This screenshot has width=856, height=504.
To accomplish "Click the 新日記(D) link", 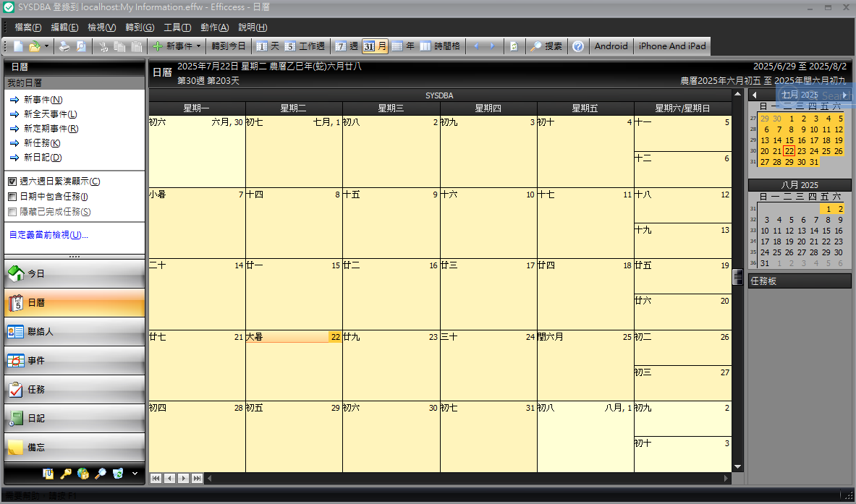I will pyautogui.click(x=43, y=158).
